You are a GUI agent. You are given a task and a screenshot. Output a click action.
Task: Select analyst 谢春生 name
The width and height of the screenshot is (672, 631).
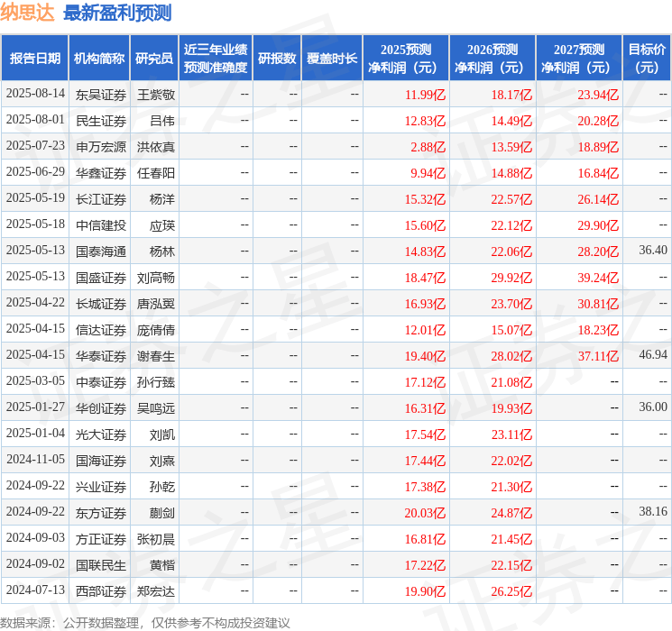(x=155, y=356)
